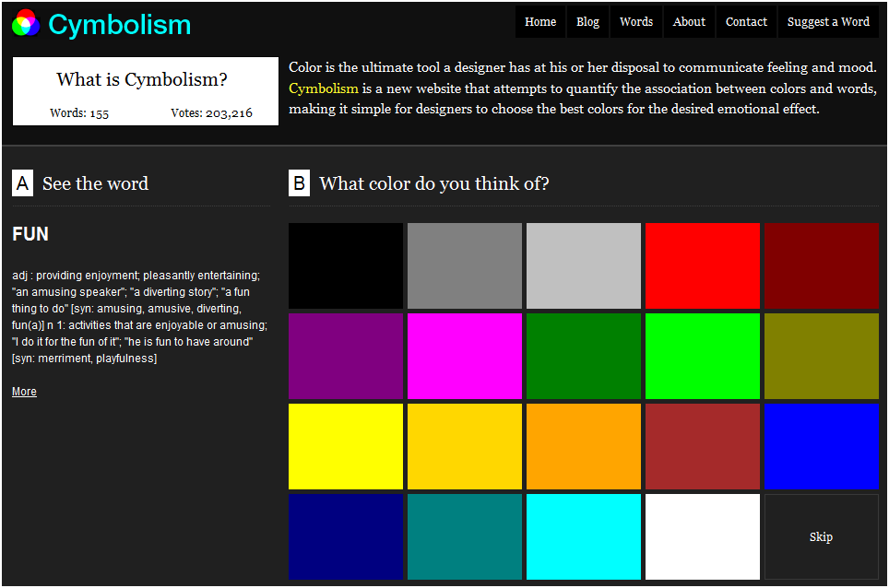Click the step B badge
This screenshot has height=588, width=889.
point(300,183)
